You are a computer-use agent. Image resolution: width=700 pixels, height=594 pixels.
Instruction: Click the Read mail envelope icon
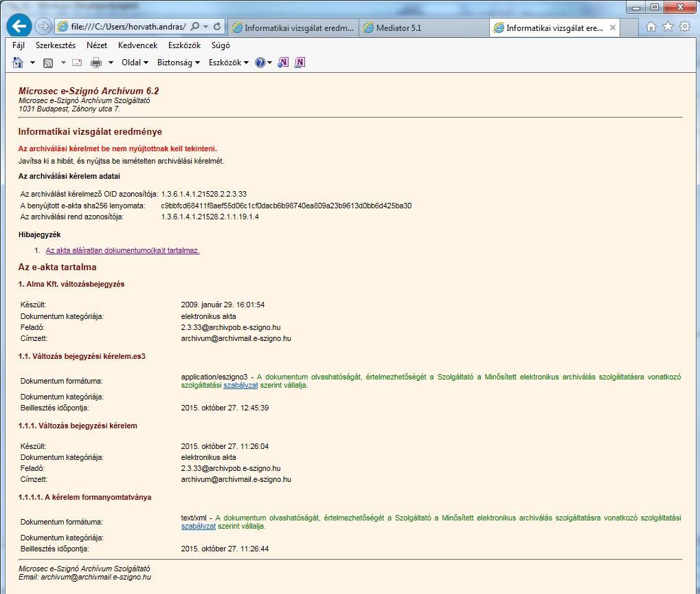point(77,63)
